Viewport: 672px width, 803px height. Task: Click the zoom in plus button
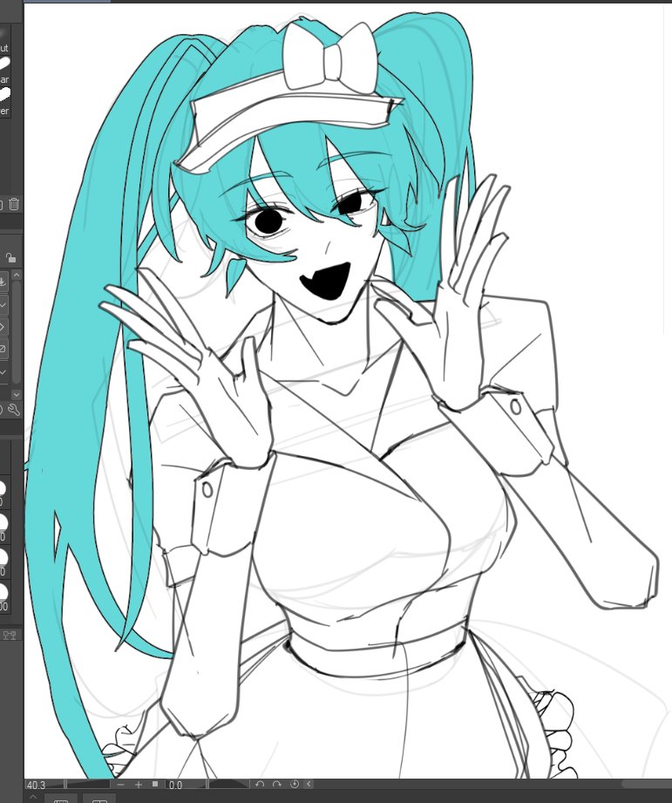pos(139,785)
